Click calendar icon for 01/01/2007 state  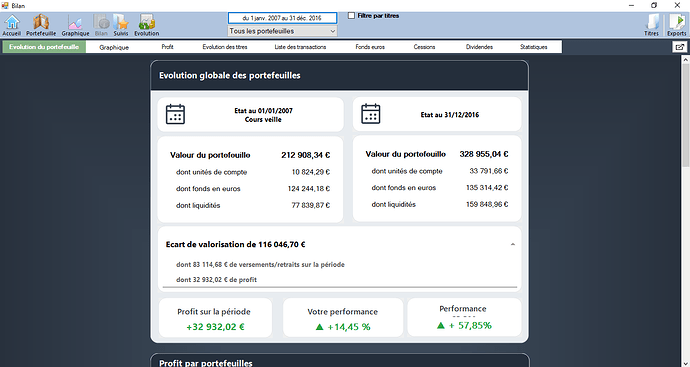pyautogui.click(x=175, y=114)
